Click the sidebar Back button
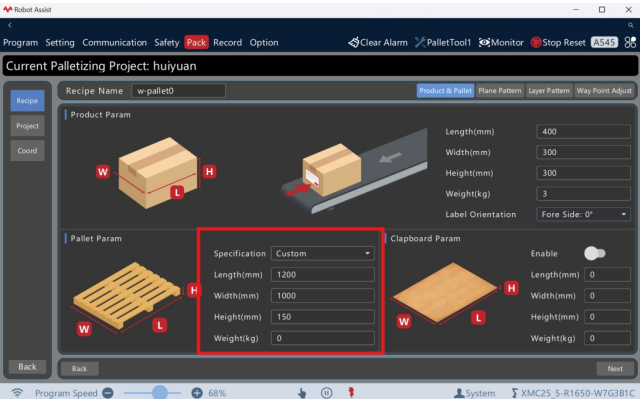 click(27, 367)
